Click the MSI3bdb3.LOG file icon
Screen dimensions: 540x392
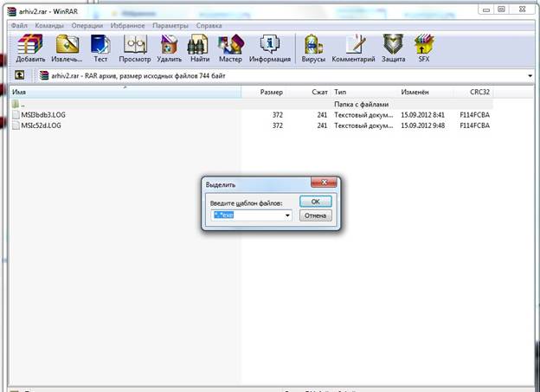point(16,115)
